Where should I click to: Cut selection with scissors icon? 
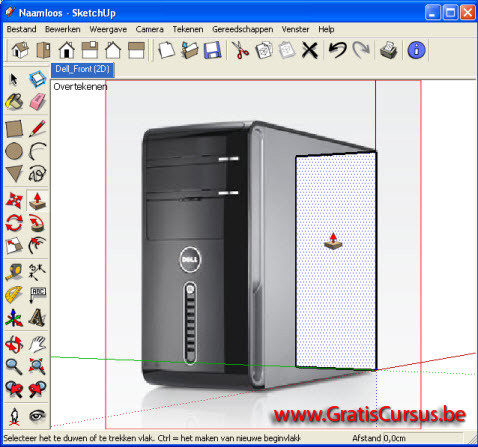click(241, 50)
